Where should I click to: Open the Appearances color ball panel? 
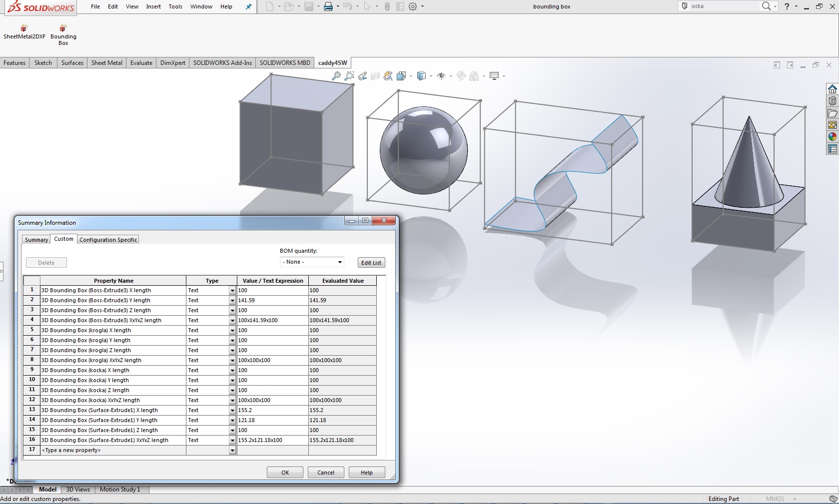pos(832,137)
